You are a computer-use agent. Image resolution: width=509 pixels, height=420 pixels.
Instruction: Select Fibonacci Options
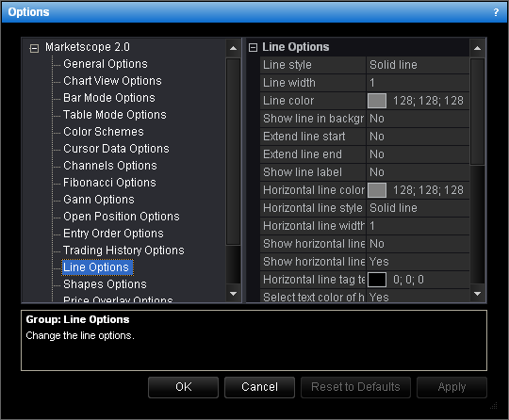(x=109, y=183)
